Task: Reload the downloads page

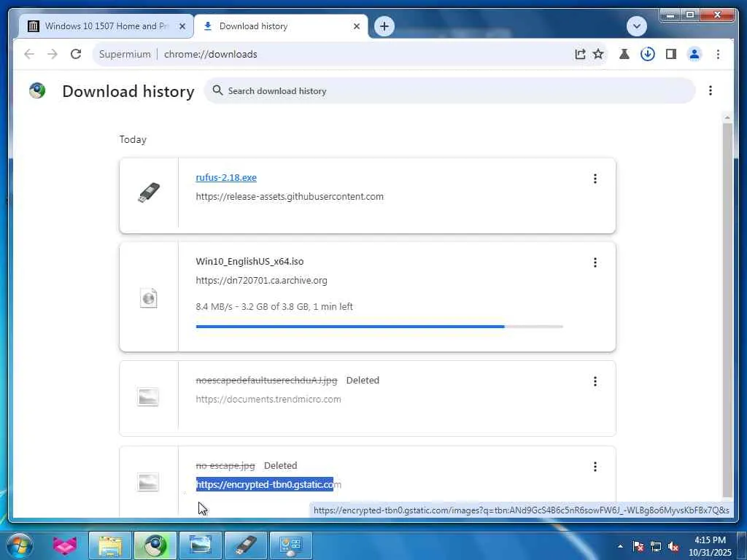Action: click(76, 54)
